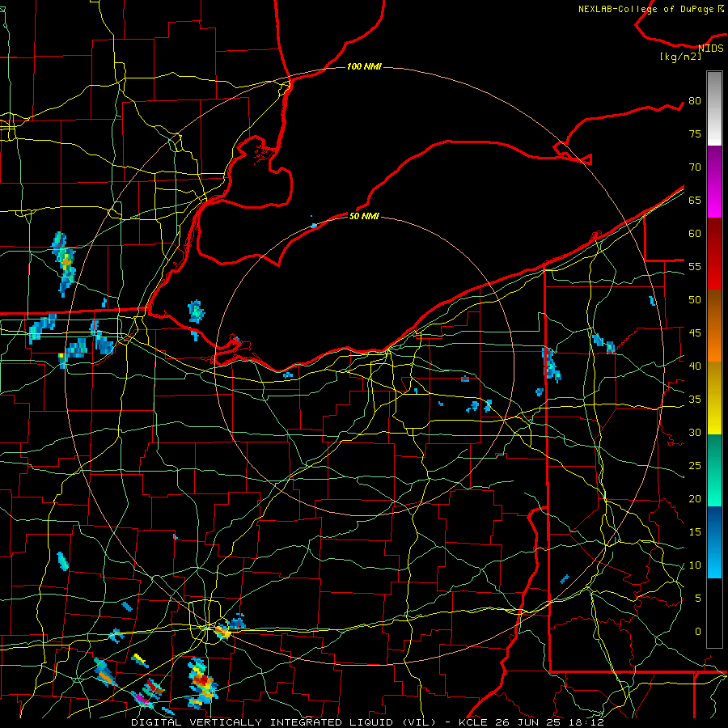Screen dimensions: 728x728
Task: Click the 100 NMI range ring label
Action: tap(364, 67)
